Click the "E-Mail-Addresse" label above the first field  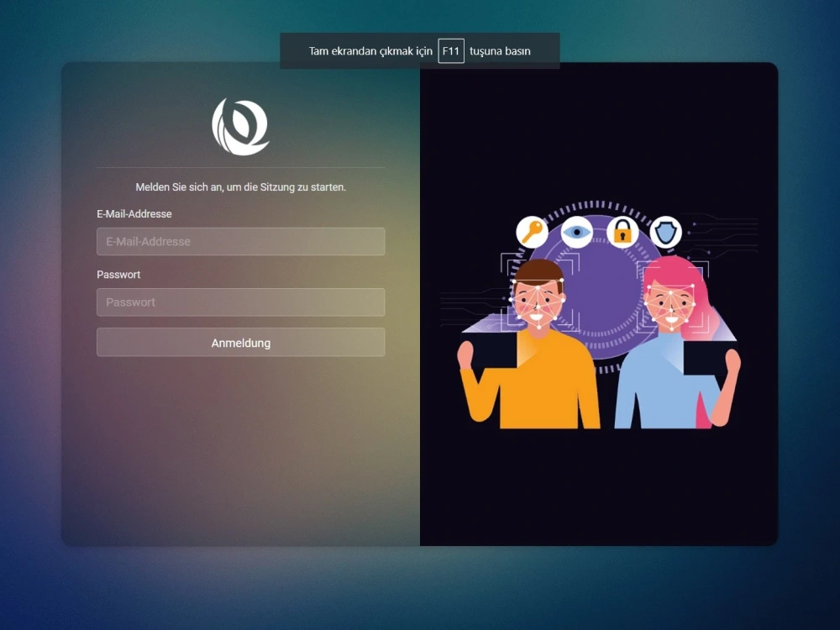[x=134, y=213]
